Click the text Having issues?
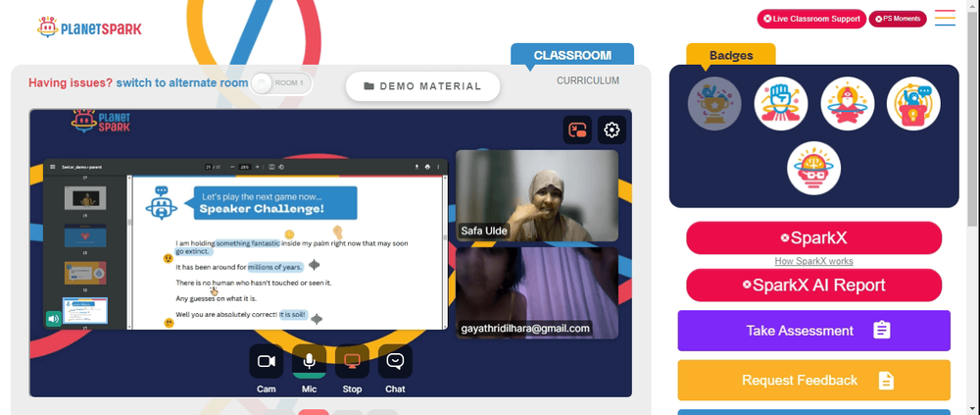This screenshot has height=415, width=980. pyautogui.click(x=71, y=83)
